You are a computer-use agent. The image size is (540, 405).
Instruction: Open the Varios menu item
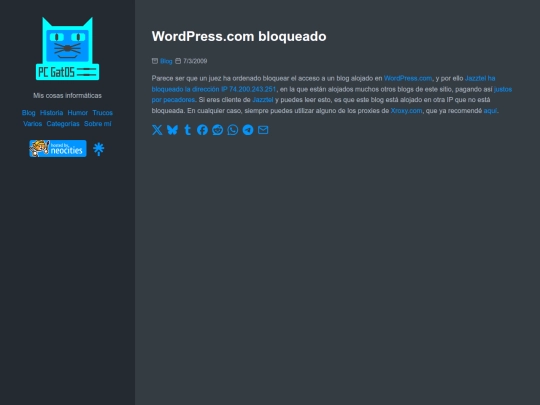(33, 124)
